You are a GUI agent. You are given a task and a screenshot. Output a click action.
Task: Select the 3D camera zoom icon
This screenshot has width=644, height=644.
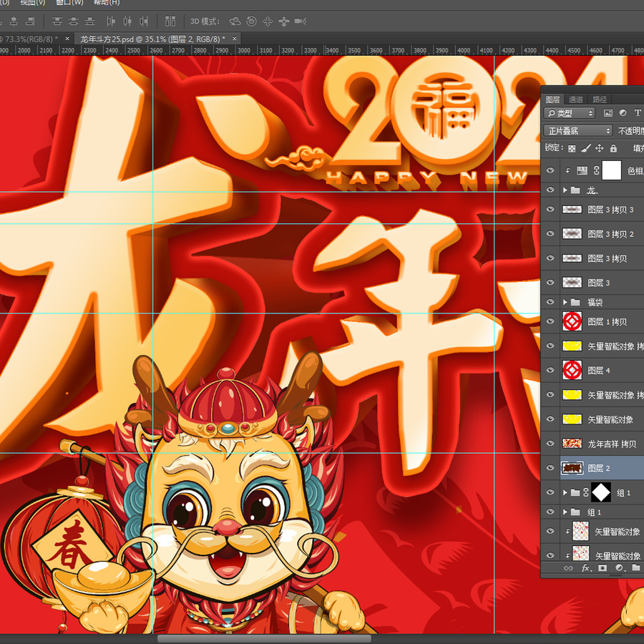pyautogui.click(x=301, y=21)
